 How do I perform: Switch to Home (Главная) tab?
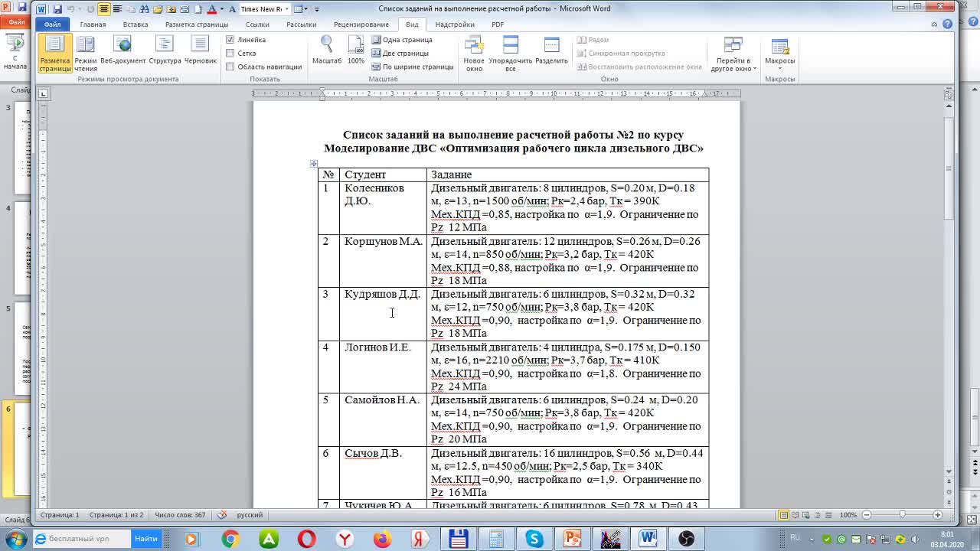click(93, 24)
